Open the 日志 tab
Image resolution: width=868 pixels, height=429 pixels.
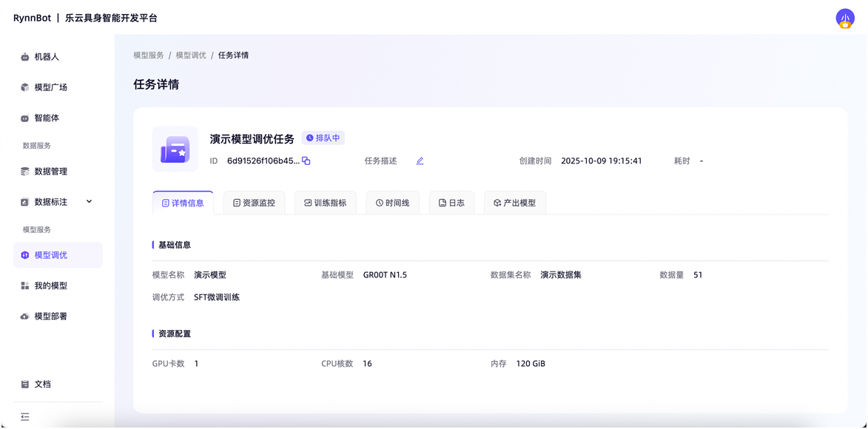451,203
